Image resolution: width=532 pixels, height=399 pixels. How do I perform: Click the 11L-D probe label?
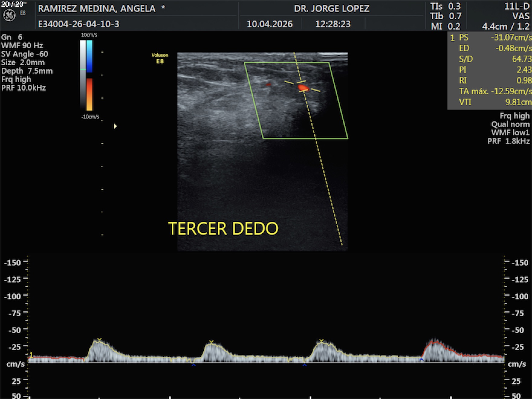(517, 6)
